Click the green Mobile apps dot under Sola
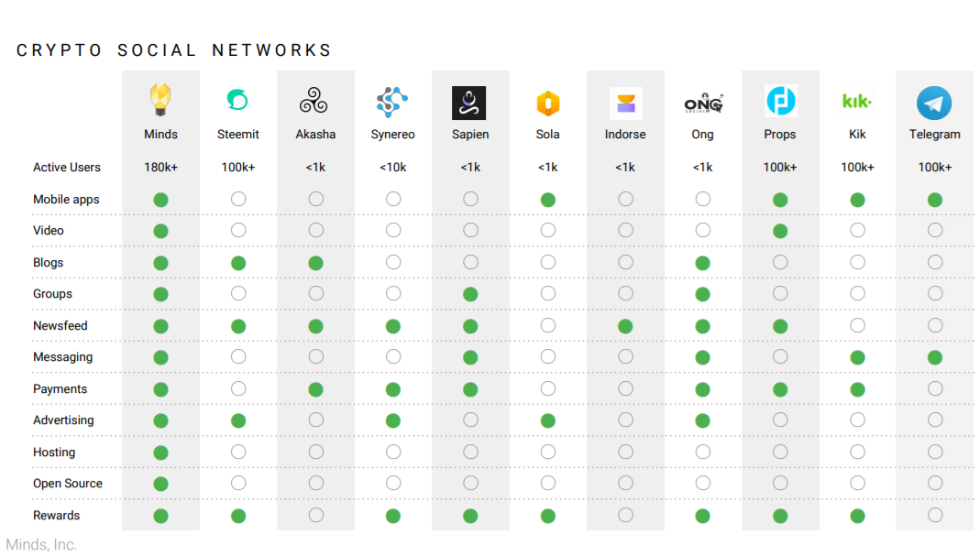980x556 pixels. pyautogui.click(x=548, y=200)
